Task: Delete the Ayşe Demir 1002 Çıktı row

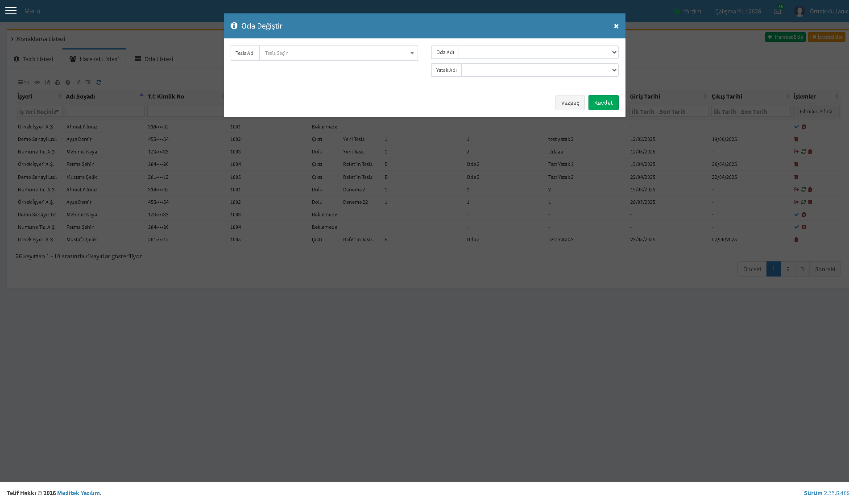Action: (796, 139)
